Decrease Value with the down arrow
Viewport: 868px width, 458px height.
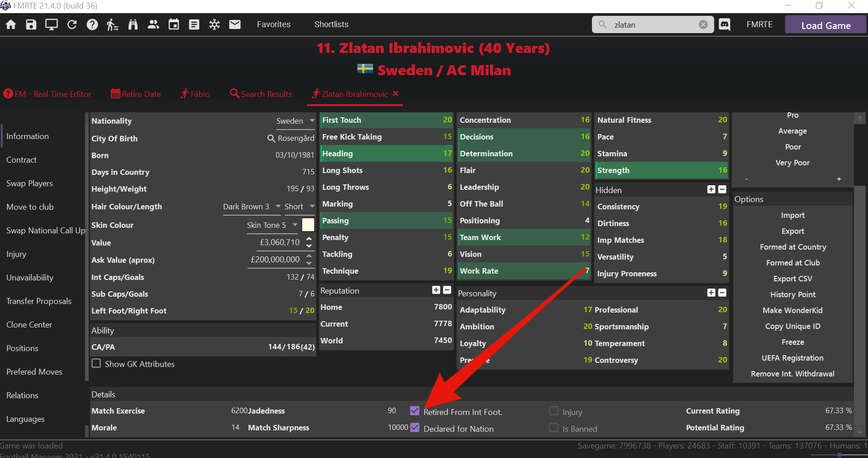[309, 246]
